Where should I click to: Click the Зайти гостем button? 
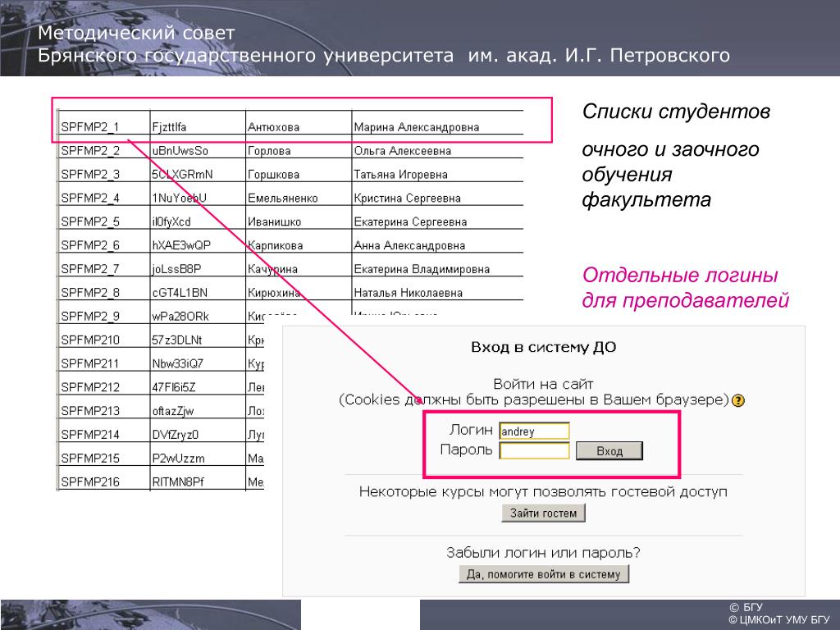pos(543,513)
